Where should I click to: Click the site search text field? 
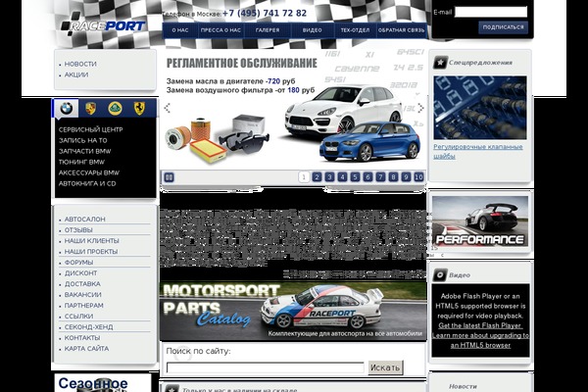(x=266, y=367)
